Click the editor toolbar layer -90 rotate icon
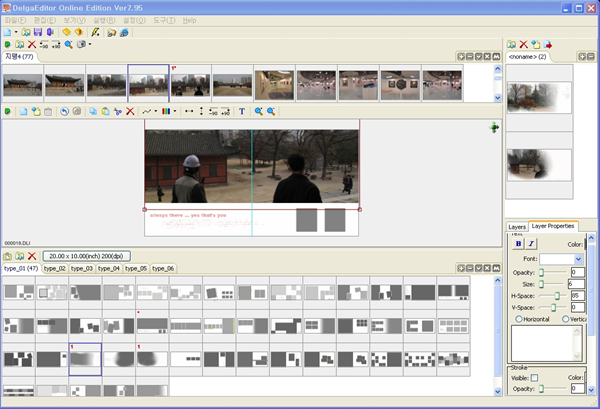Image resolution: width=600 pixels, height=409 pixels. (213, 112)
